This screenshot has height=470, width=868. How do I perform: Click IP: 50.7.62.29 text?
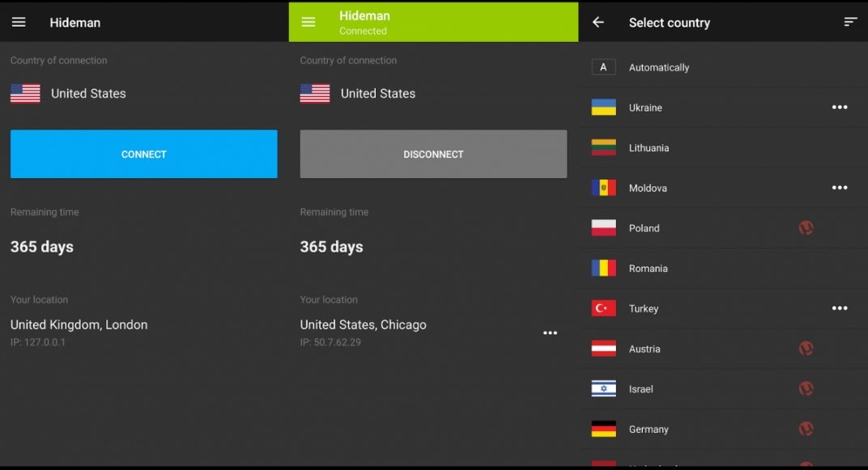pos(330,342)
